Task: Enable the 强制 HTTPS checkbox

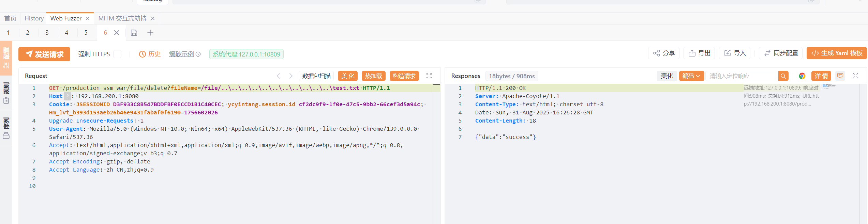Action: click(x=117, y=54)
